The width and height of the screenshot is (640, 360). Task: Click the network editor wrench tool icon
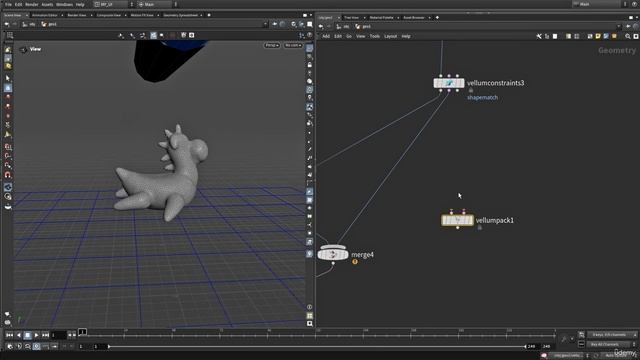(539, 36)
